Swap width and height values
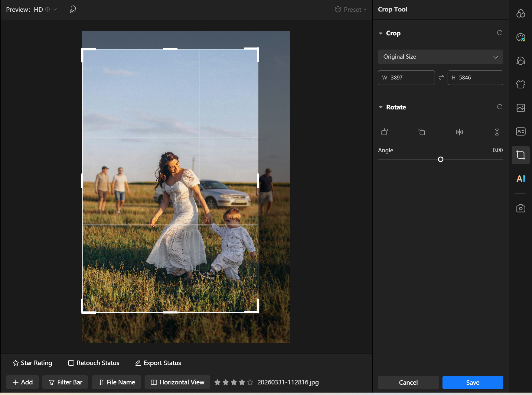The width and height of the screenshot is (532, 395). (441, 78)
